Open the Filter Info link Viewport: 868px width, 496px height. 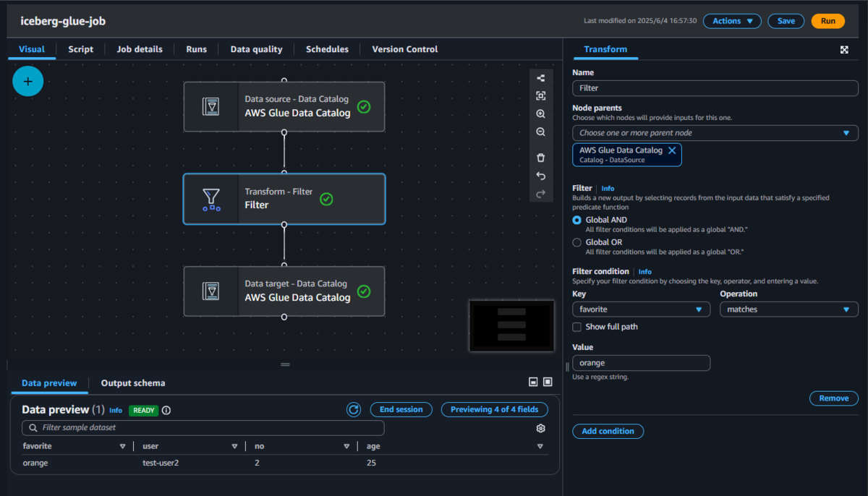click(608, 188)
